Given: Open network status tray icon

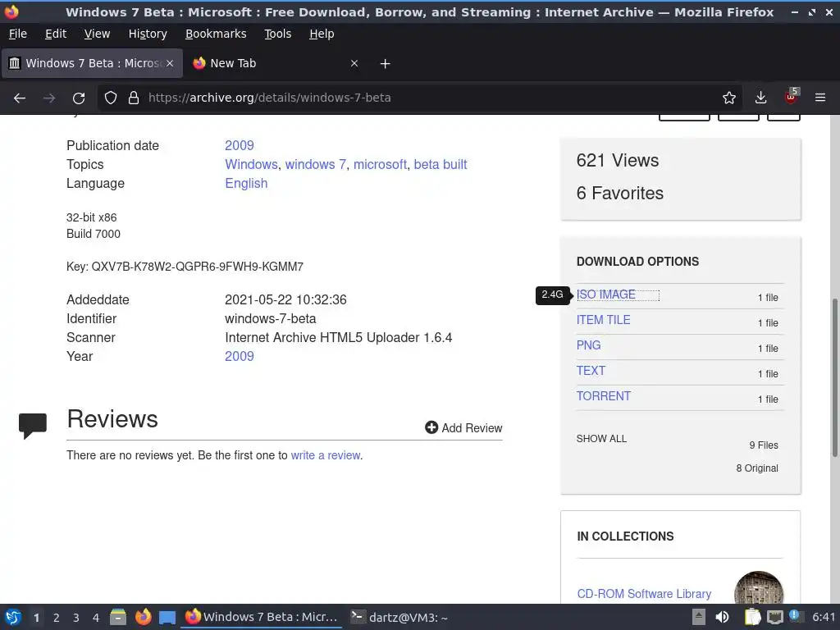Looking at the screenshot, I should [774, 617].
